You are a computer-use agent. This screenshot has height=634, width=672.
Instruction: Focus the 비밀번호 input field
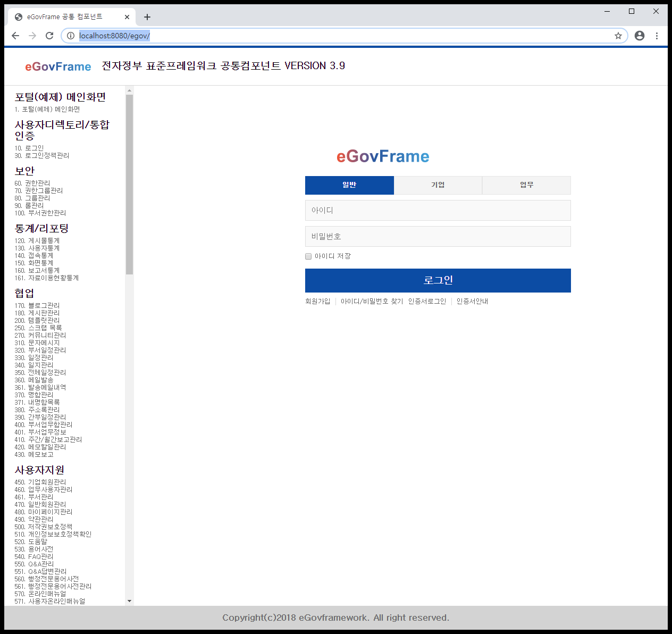(x=438, y=236)
